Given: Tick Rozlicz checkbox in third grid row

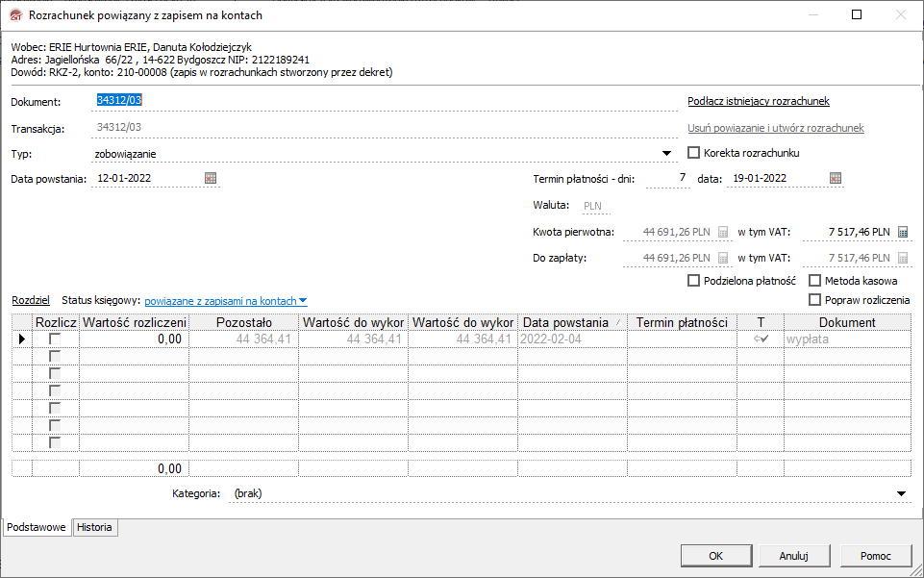Looking at the screenshot, I should point(55,373).
